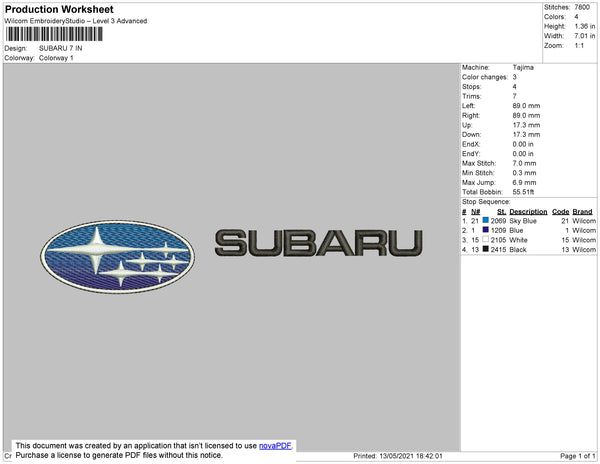Select the 'Production Worksheet' heading
Image resolution: width=600 pixels, height=464 pixels.
tap(59, 9)
